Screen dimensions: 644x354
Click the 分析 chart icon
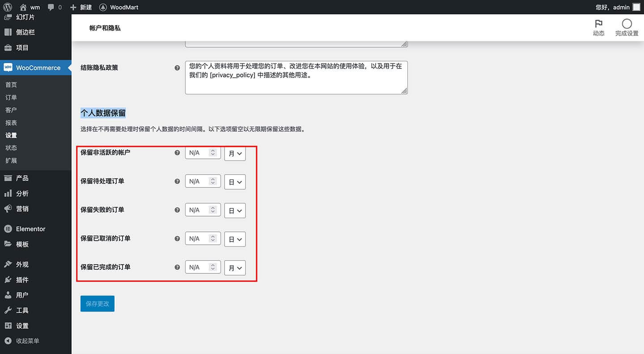click(x=8, y=193)
